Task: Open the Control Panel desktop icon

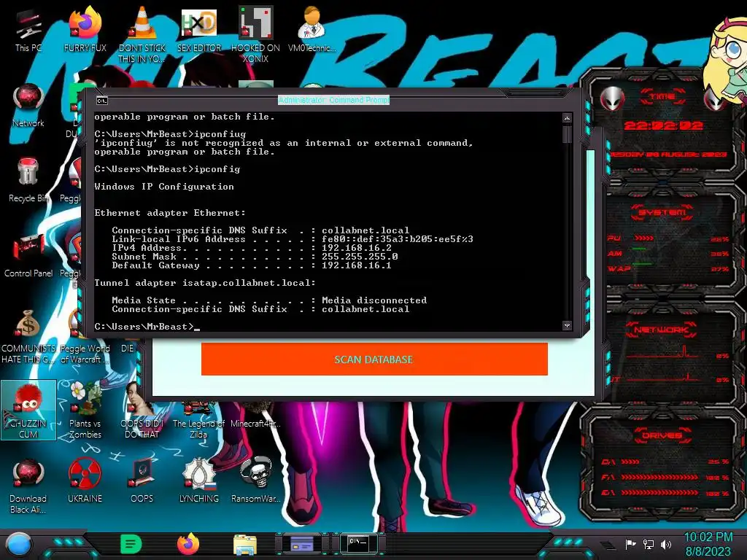Action: coord(28,256)
